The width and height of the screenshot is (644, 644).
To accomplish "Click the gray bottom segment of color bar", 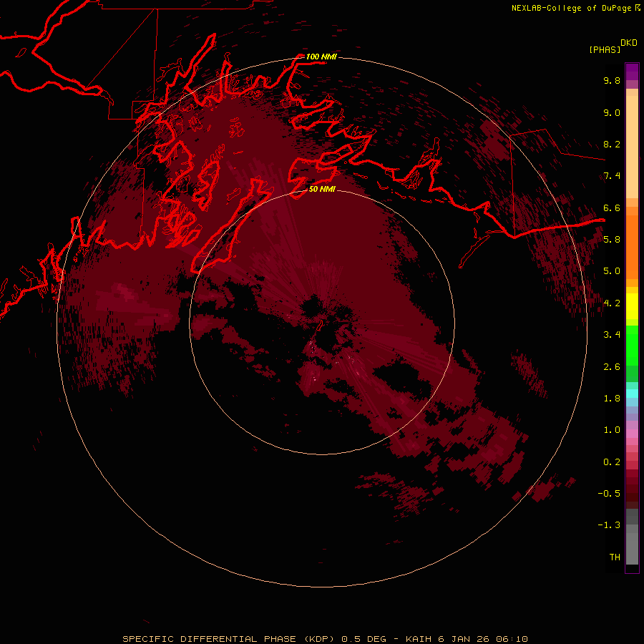I will pos(632,548).
